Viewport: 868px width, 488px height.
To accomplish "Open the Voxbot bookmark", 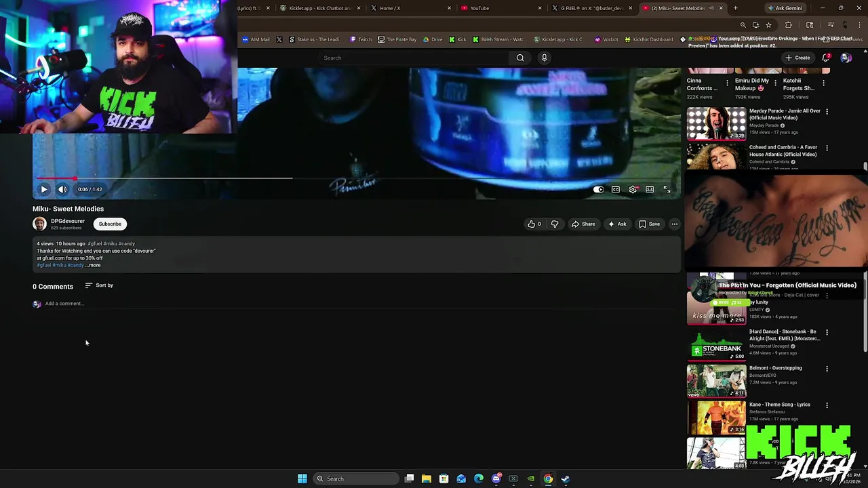I will 606,39.
